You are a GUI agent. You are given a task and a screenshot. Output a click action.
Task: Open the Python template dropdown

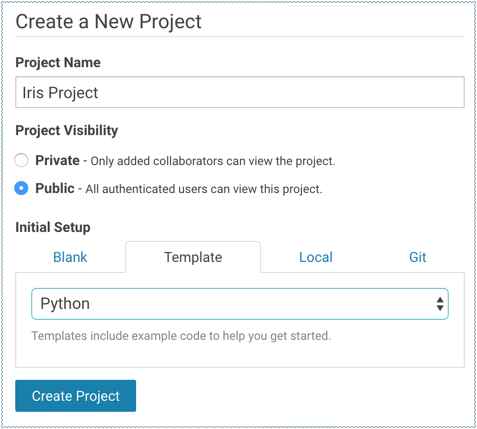(x=240, y=304)
